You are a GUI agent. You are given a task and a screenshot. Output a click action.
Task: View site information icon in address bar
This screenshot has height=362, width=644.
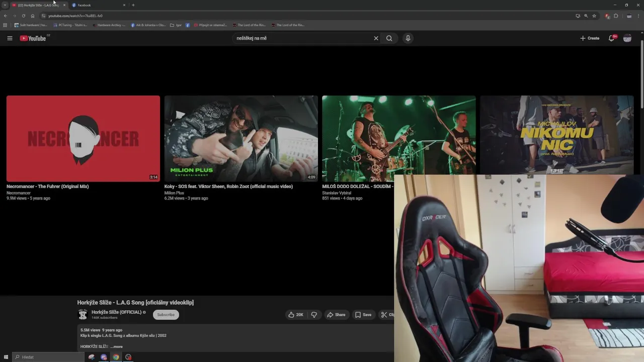[43, 16]
